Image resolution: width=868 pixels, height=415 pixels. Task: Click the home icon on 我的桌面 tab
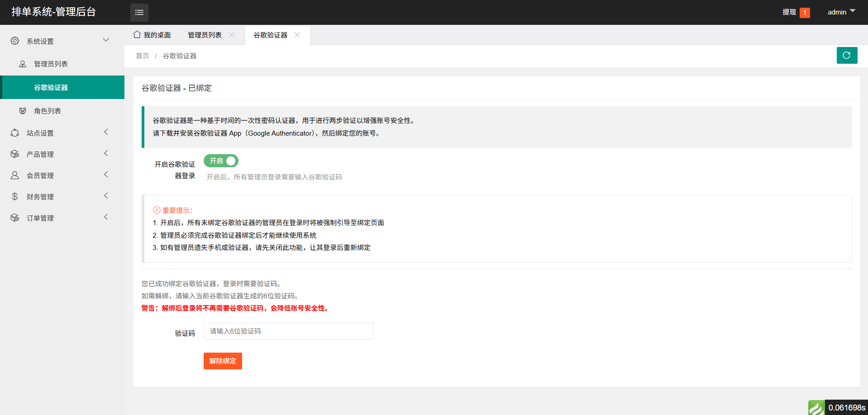pos(137,35)
